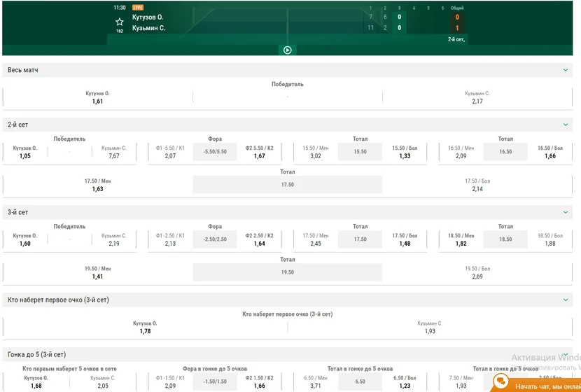The image size is (581, 392).
Task: Pick Ф2 1.50 race handicap 1,66
Action: tap(260, 382)
